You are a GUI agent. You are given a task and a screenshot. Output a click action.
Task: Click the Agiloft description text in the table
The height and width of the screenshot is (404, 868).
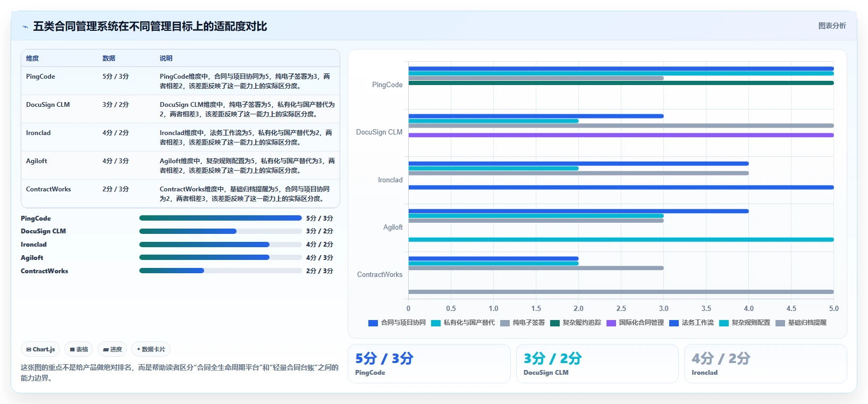click(247, 166)
